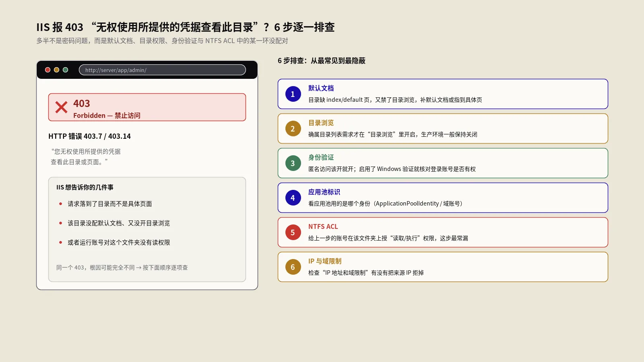Click the 身份验证 step title
This screenshot has width=644, height=362.
pos(321,157)
